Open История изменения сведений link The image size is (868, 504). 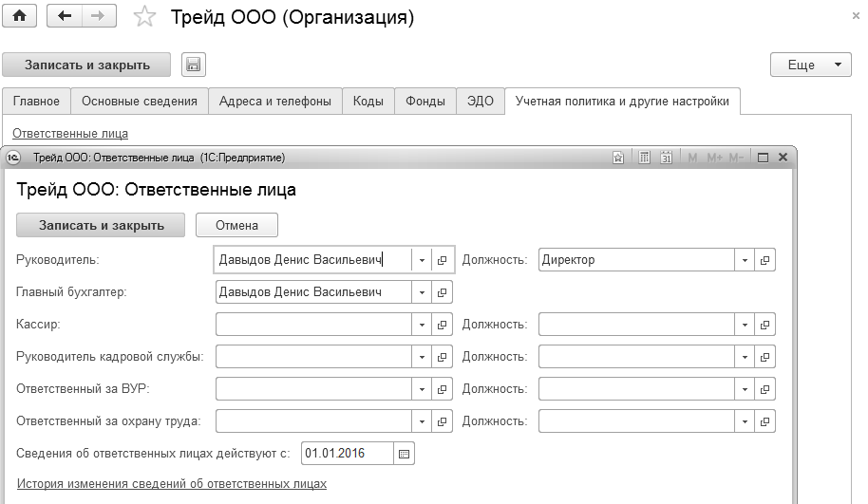172,484
